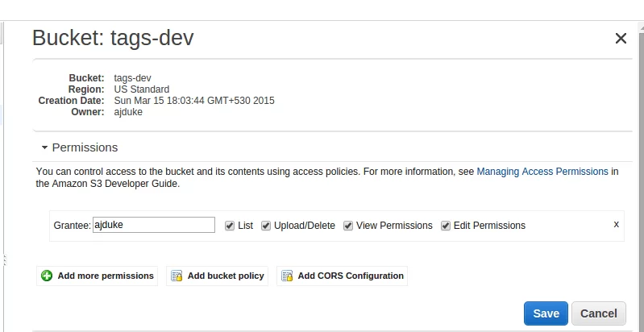Toggle the List permission checkbox
The image size is (644, 332).
coord(230,226)
